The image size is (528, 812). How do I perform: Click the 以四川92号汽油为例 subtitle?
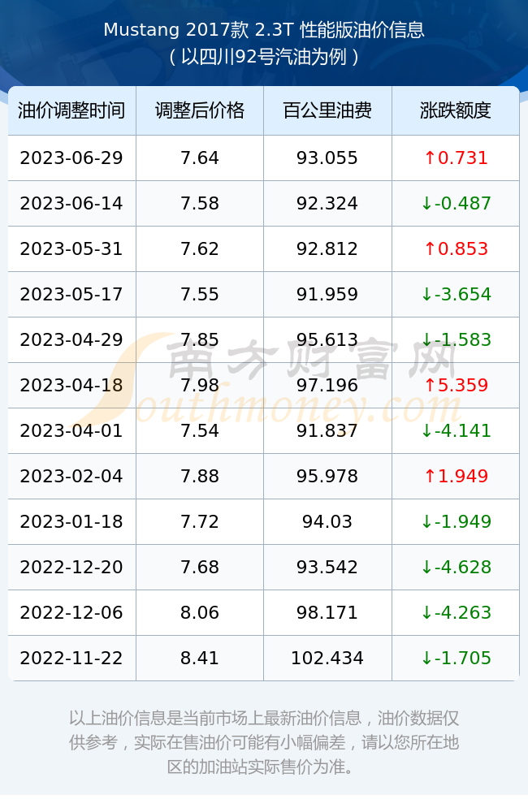(x=264, y=57)
